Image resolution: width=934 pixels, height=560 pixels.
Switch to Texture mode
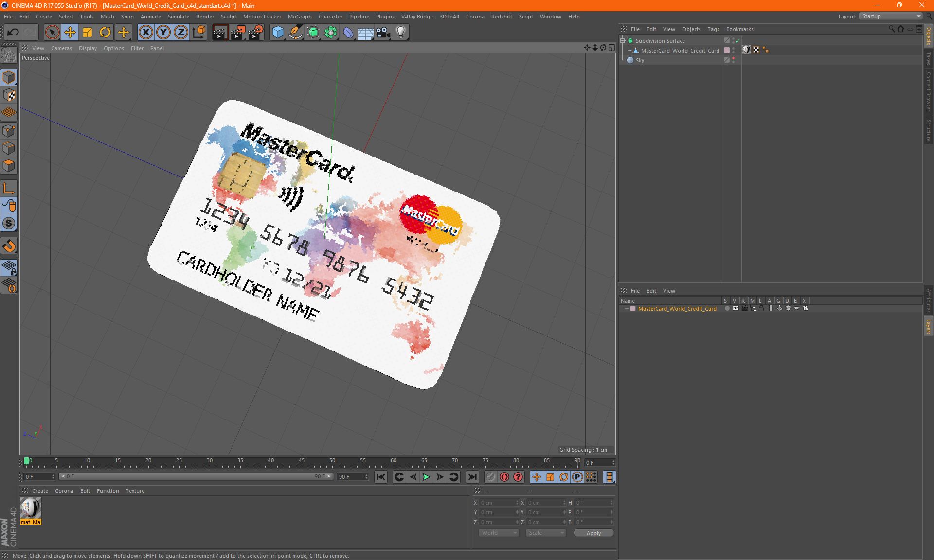tap(9, 95)
